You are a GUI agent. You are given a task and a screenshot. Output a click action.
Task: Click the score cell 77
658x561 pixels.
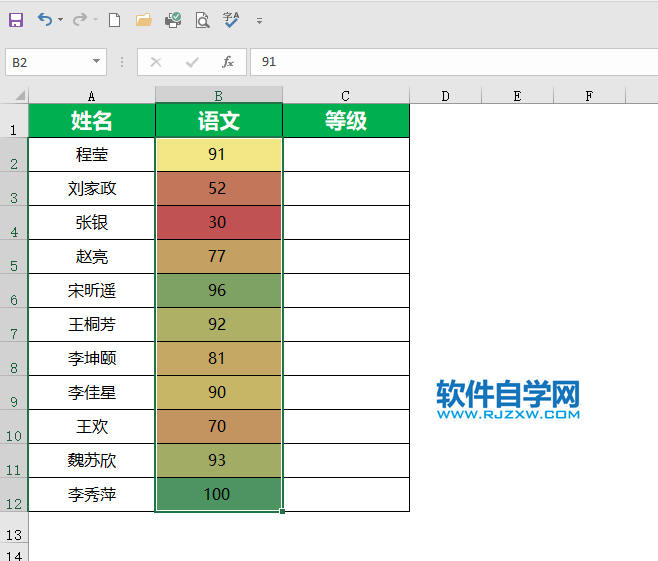(219, 256)
